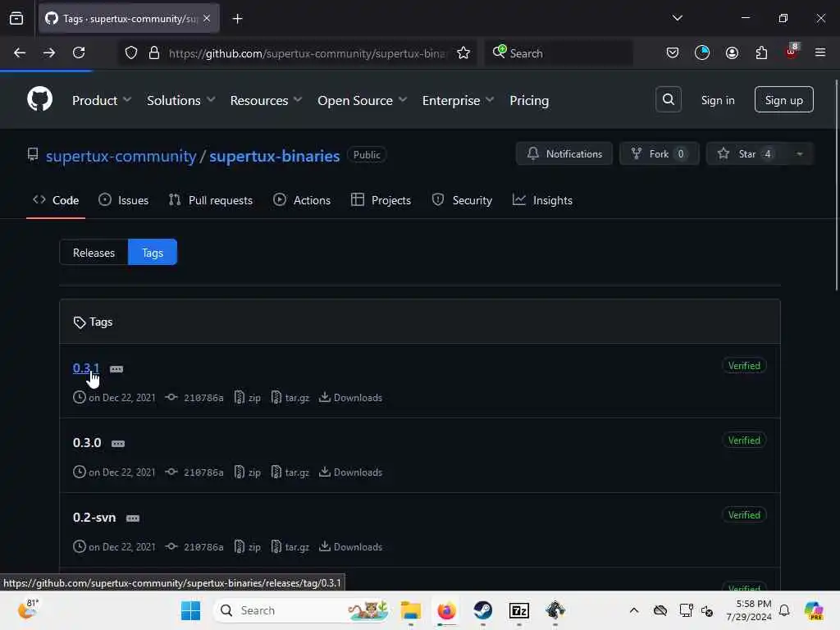840x630 pixels.
Task: Click the Sign in link
Action: (717, 100)
